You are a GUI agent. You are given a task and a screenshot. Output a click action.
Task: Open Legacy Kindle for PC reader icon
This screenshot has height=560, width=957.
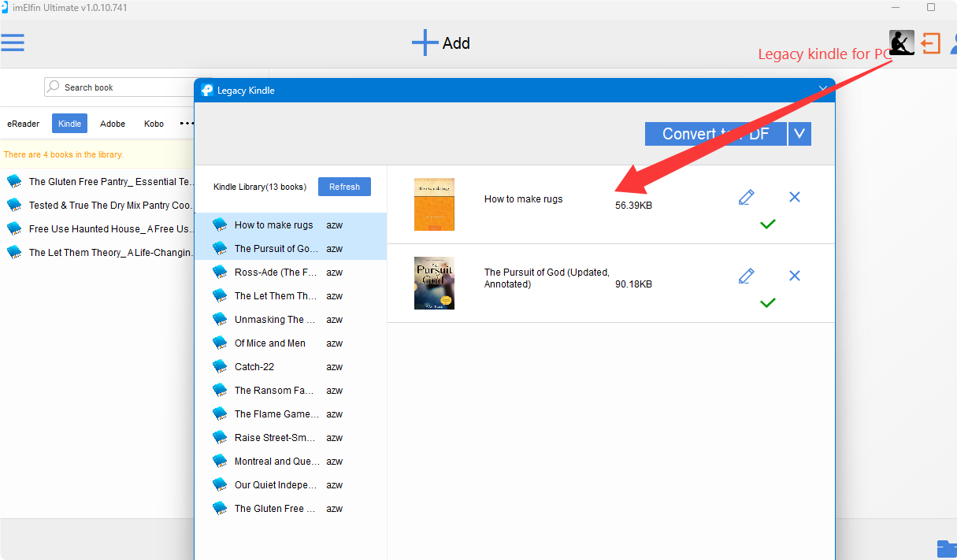(x=902, y=43)
